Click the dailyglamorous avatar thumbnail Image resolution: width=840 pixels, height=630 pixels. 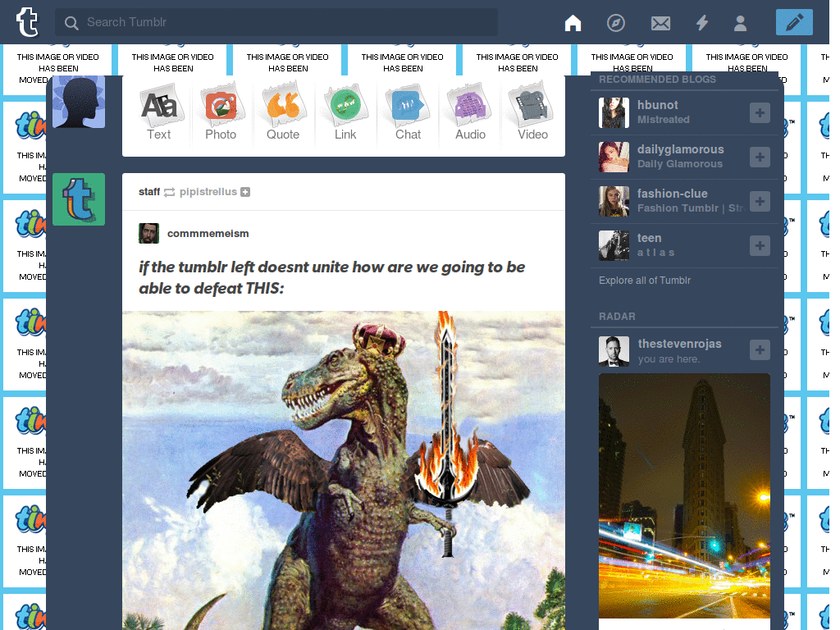pyautogui.click(x=614, y=157)
